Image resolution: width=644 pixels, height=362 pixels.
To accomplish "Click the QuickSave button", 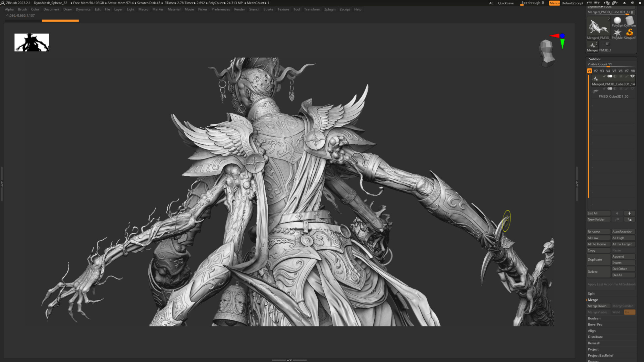I will click(x=505, y=3).
